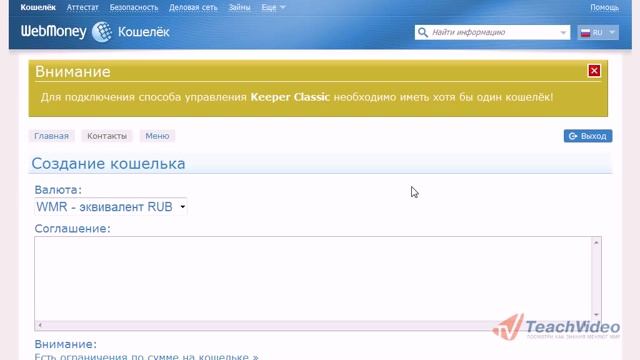Click the agreement box scroll-down arrow
The width and height of the screenshot is (640, 360).
tap(596, 315)
